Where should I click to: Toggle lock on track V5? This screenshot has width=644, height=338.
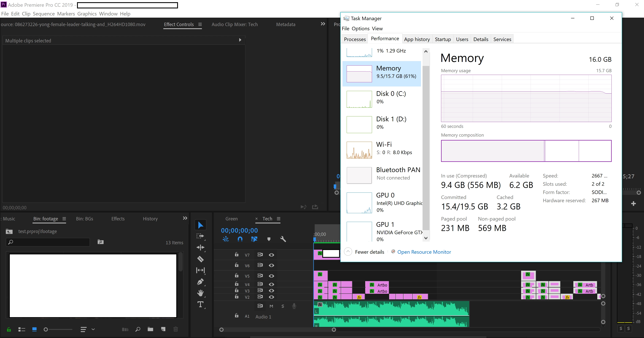[x=236, y=276]
